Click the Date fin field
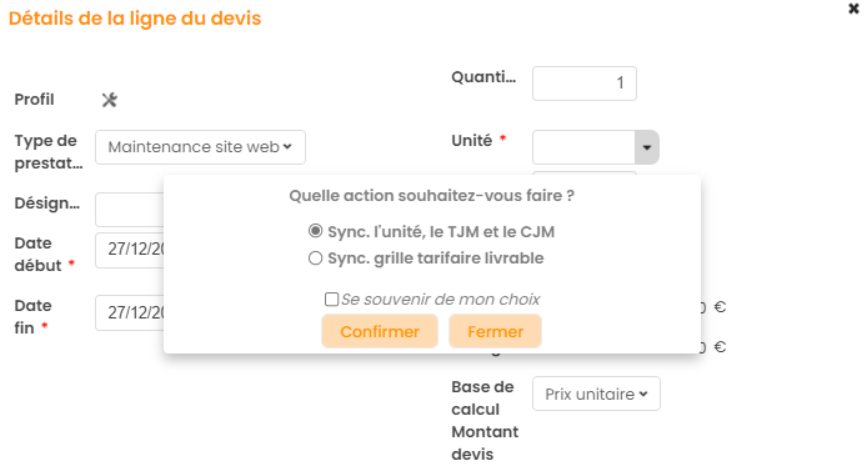 (130, 312)
